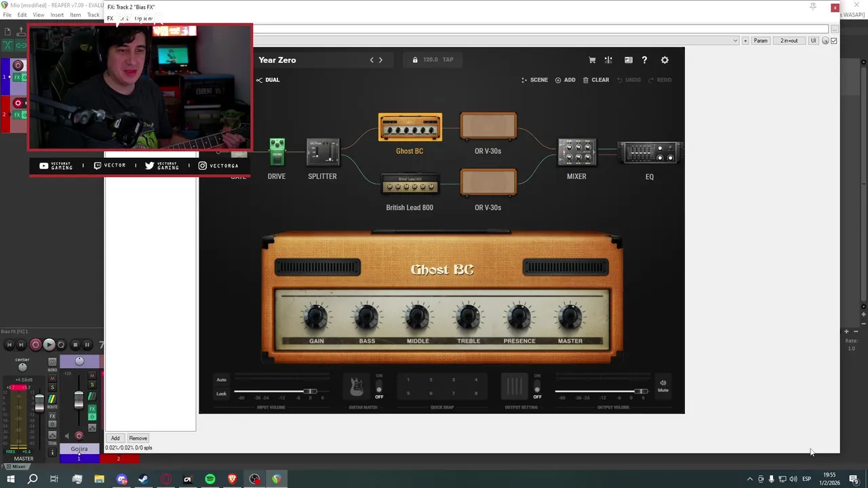
Task: Select the Ghost BC amp head thumbnail
Action: 410,127
